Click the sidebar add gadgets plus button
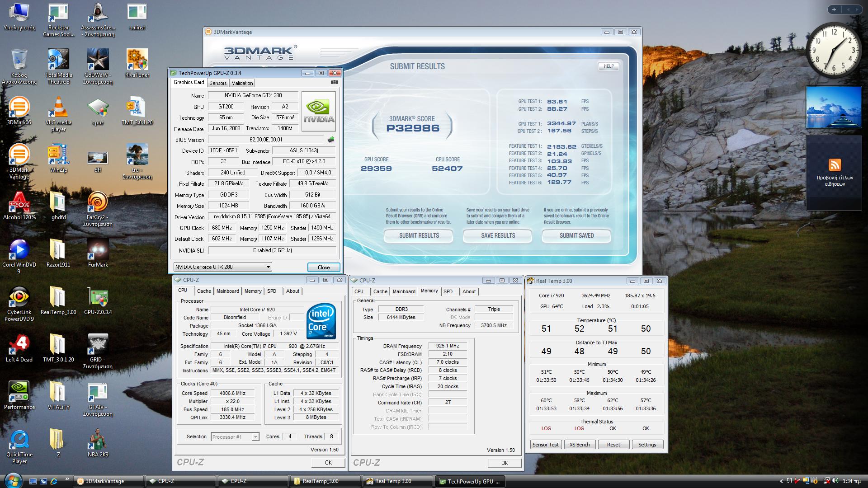The height and width of the screenshot is (488, 868). pos(834,9)
